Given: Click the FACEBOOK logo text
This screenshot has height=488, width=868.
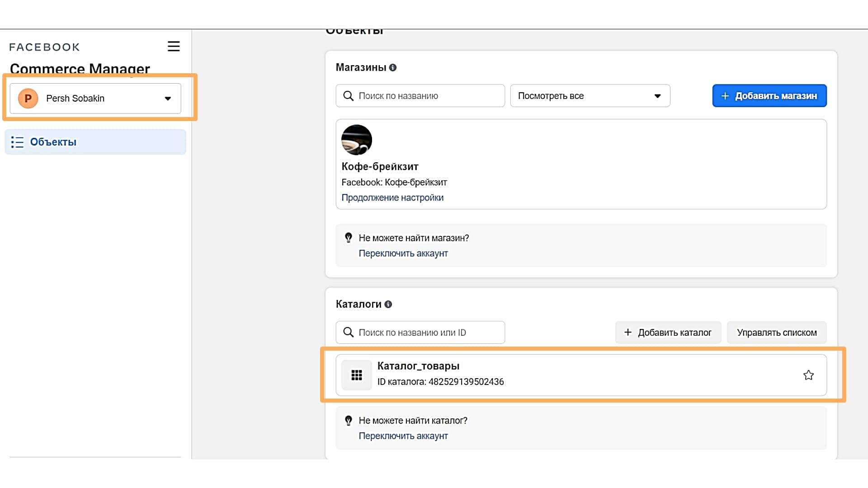Looking at the screenshot, I should [44, 47].
